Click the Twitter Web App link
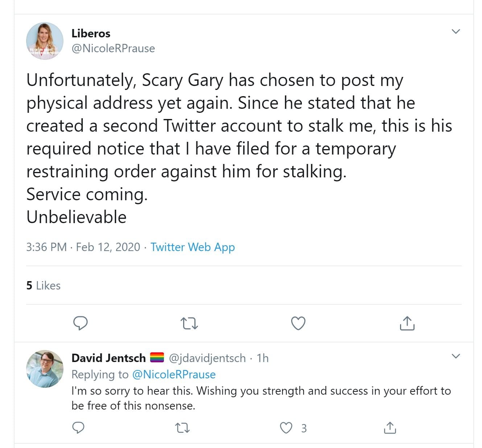Viewport: 482px width, 448px height. tap(193, 247)
